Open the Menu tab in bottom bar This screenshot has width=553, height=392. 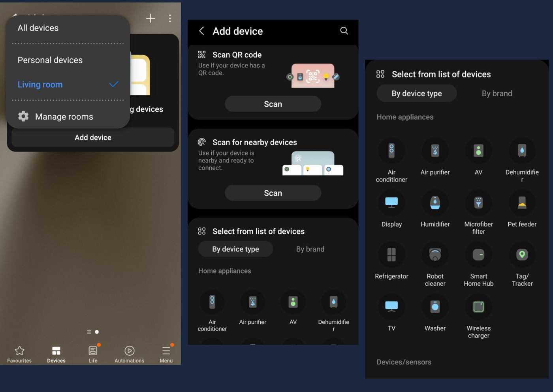[166, 354]
